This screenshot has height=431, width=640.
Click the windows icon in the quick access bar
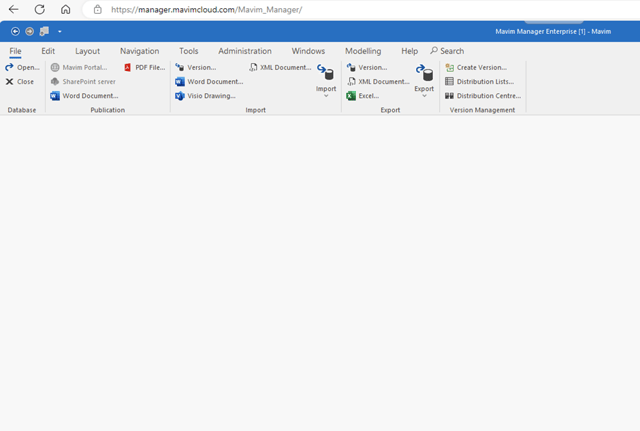pyautogui.click(x=44, y=31)
